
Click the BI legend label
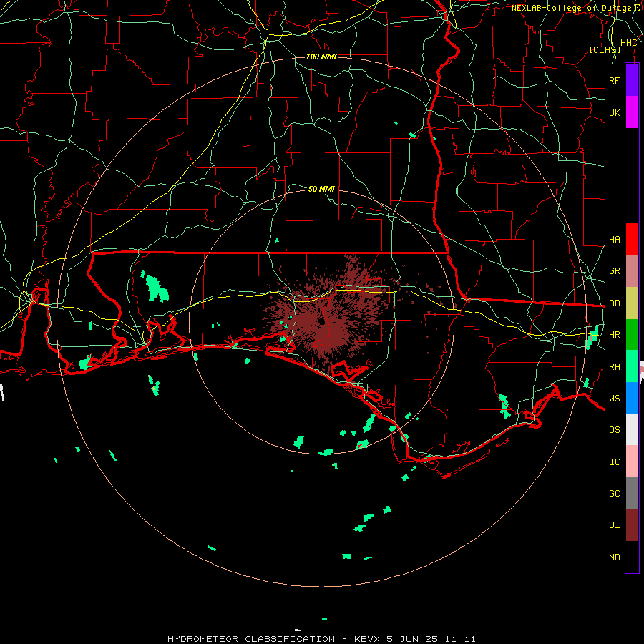(x=614, y=525)
